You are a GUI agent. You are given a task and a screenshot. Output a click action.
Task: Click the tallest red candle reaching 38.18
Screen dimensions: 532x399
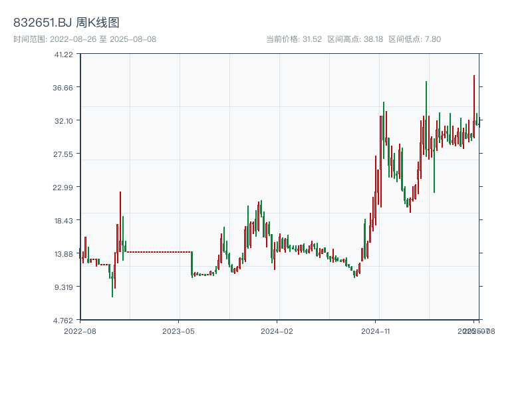pos(474,106)
